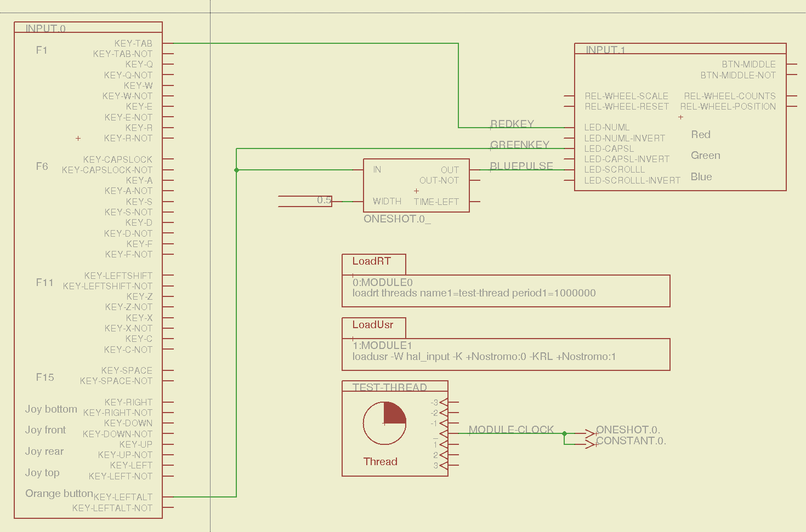This screenshot has width=806, height=532.
Task: Select the BLUEPULSE net label
Action: tap(521, 166)
